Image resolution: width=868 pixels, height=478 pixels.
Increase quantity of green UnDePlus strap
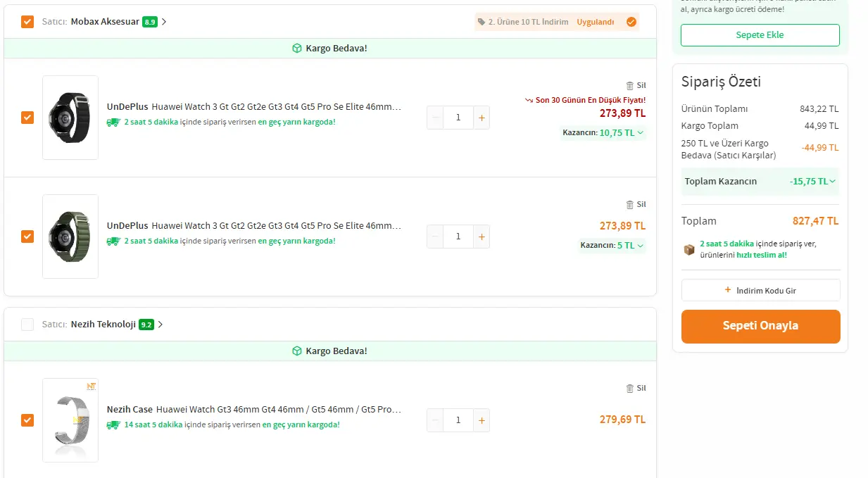[482, 237]
